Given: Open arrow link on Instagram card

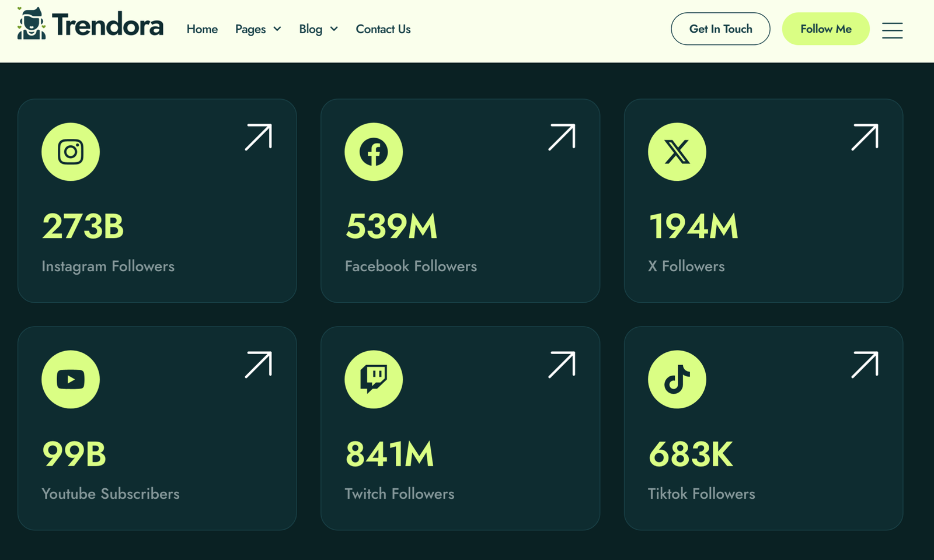Looking at the screenshot, I should [258, 138].
